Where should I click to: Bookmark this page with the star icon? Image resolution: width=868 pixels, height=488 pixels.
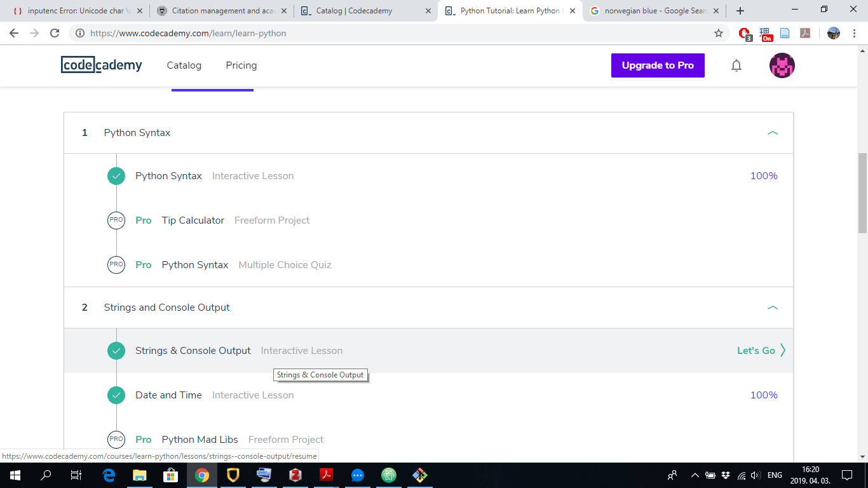coord(719,33)
